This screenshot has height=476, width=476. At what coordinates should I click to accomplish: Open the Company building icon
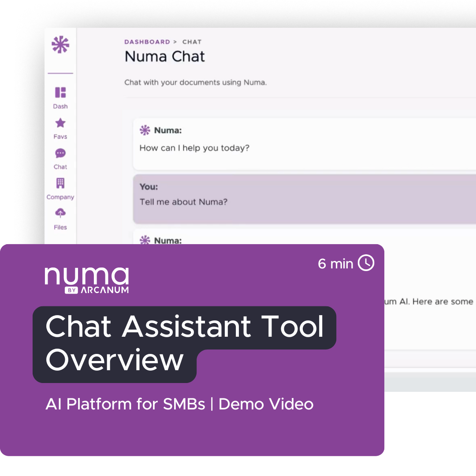click(x=60, y=183)
